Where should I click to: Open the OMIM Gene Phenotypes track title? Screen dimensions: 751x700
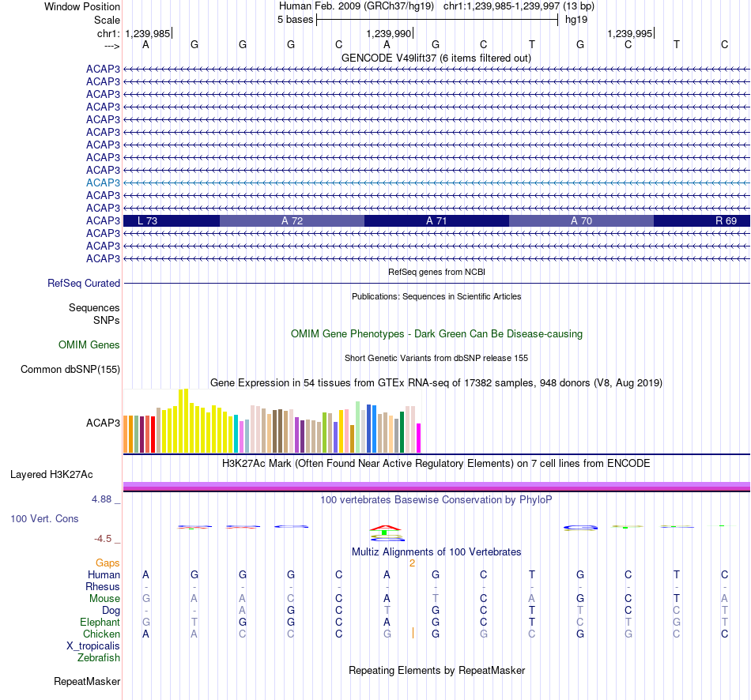point(436,333)
